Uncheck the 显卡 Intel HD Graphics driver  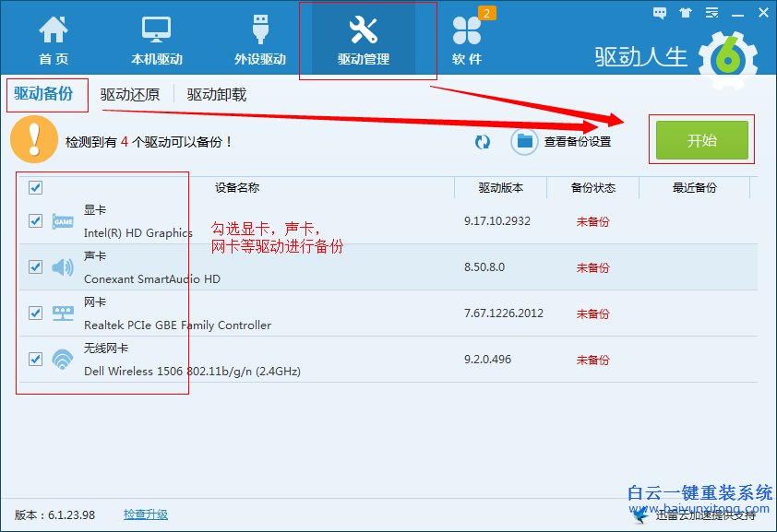point(35,221)
